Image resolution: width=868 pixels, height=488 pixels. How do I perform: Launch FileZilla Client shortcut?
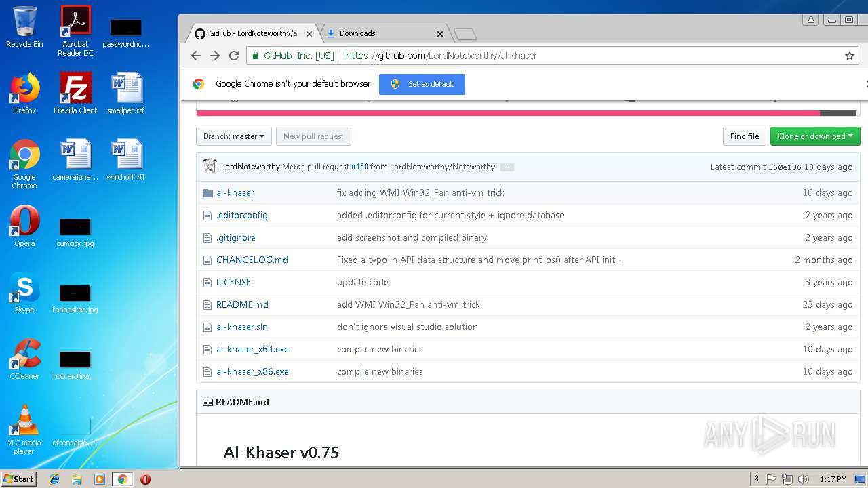click(75, 94)
